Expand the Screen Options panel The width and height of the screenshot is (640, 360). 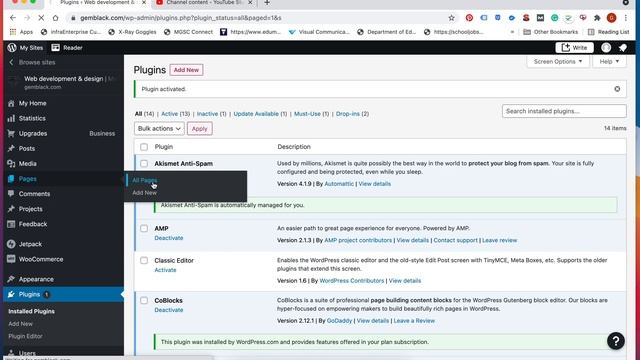558,62
